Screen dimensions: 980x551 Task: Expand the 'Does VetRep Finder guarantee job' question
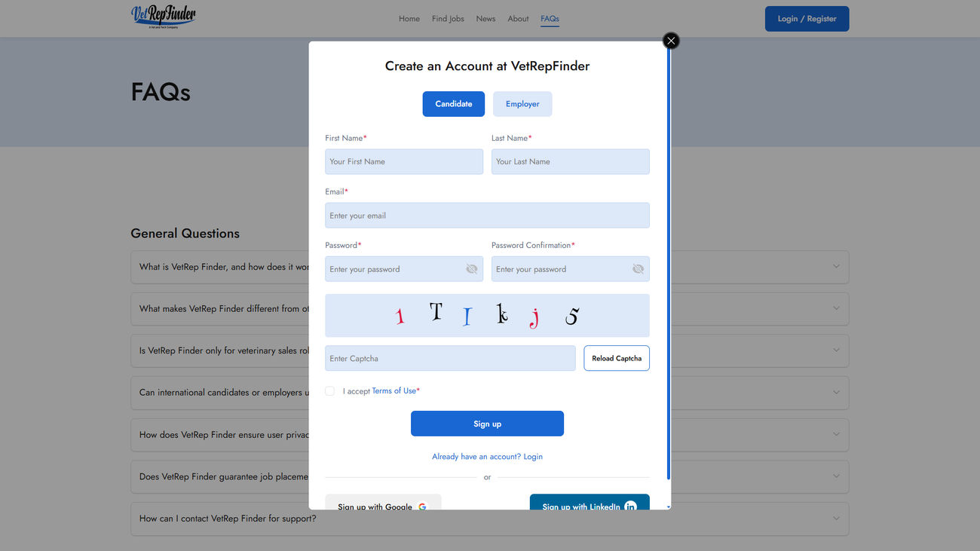(490, 476)
